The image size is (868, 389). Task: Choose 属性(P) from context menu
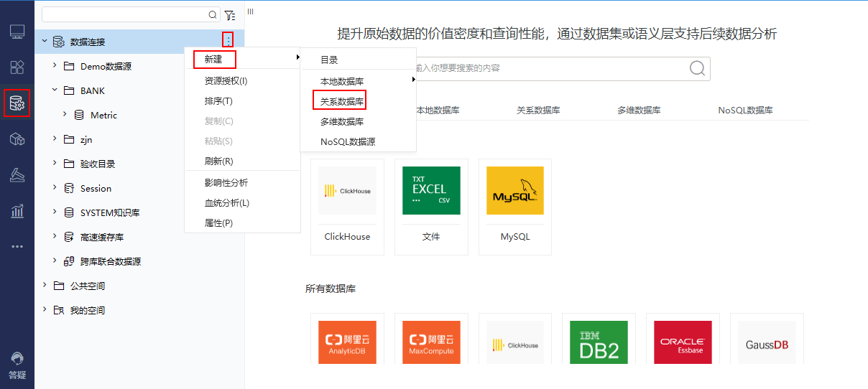242,223
